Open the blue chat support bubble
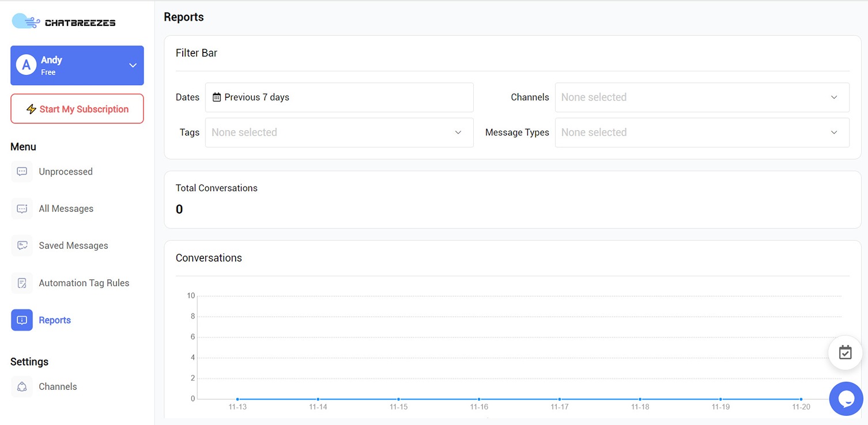868x425 pixels. pos(846,399)
